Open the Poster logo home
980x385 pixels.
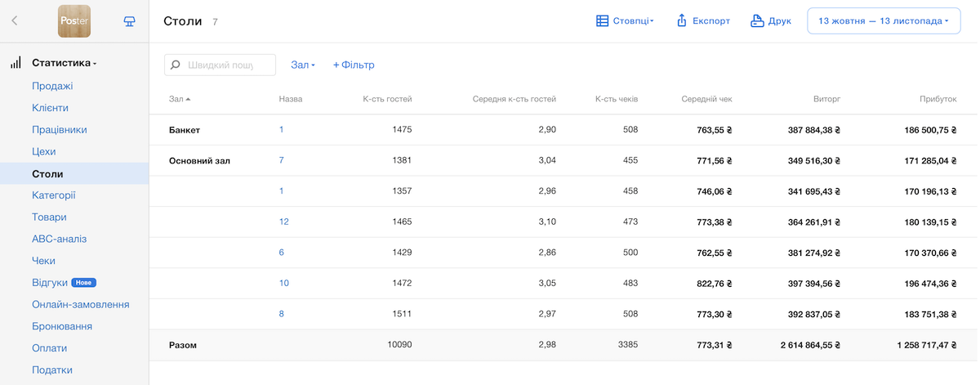(x=74, y=21)
